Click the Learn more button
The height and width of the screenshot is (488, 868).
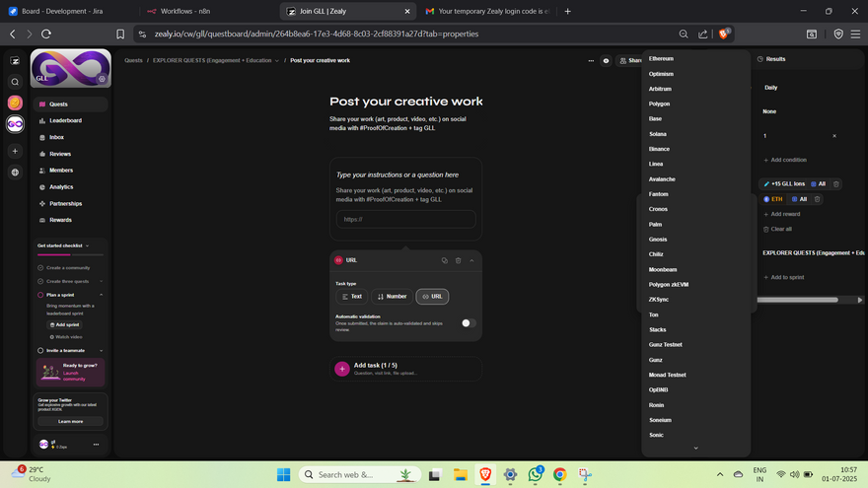click(x=71, y=421)
